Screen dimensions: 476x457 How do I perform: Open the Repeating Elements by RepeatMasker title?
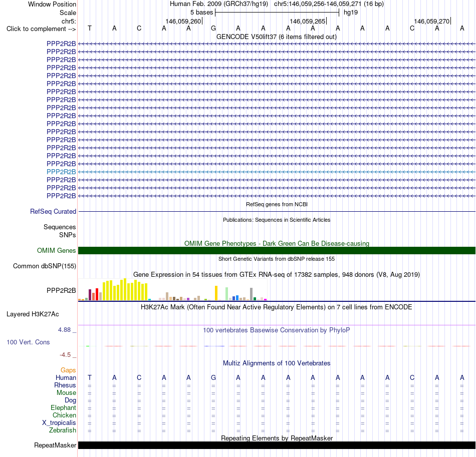pos(277,438)
